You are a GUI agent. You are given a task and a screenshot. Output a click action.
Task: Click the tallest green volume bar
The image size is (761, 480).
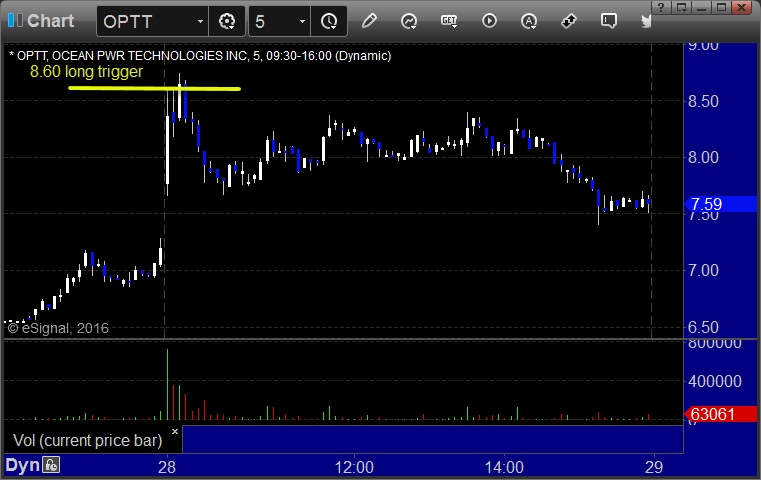coord(167,384)
